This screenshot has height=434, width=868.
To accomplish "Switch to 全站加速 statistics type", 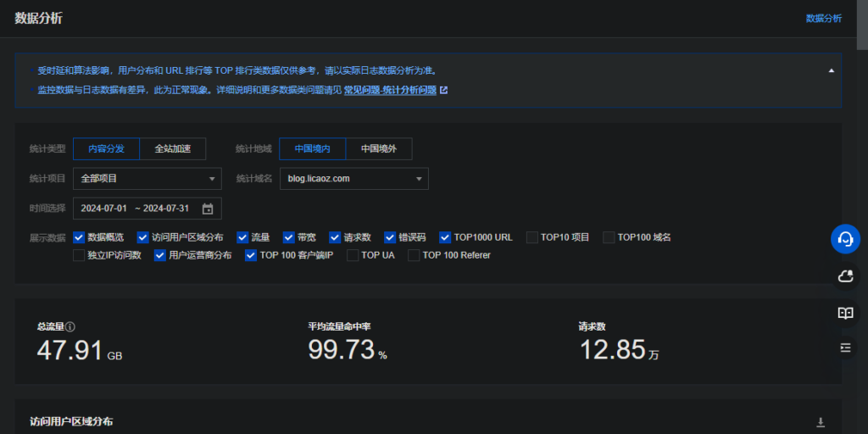I will (173, 149).
